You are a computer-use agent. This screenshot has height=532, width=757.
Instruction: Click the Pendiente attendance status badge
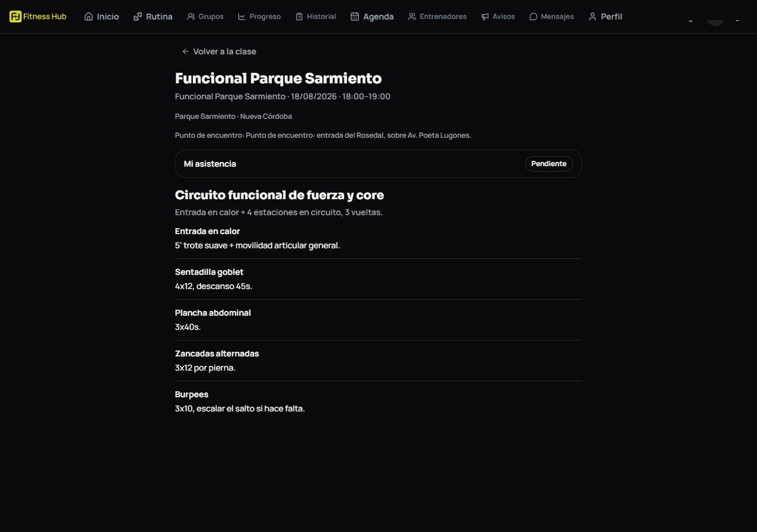[x=549, y=164]
